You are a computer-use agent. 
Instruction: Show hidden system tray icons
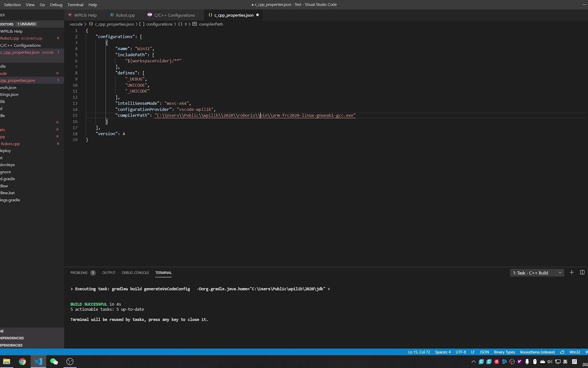(x=473, y=362)
